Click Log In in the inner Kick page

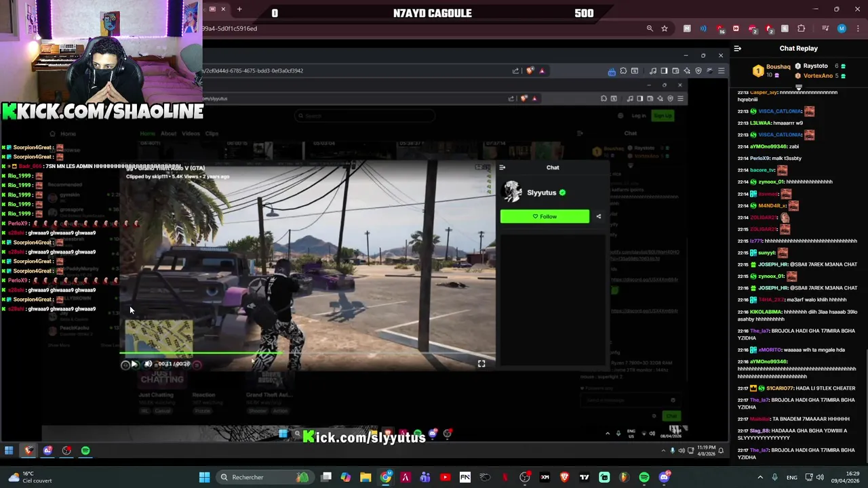coord(638,116)
